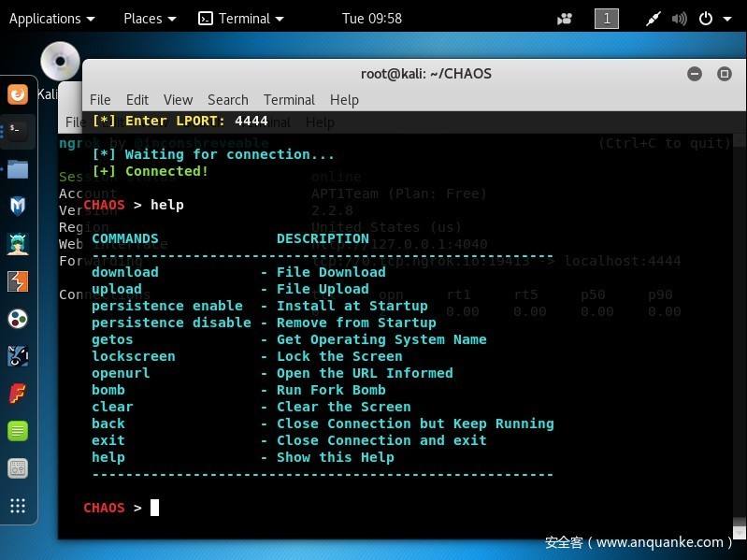The height and width of the screenshot is (560, 747).
Task: Click '(Ctrl+C to quit)' in ngrok window
Action: [x=664, y=143]
